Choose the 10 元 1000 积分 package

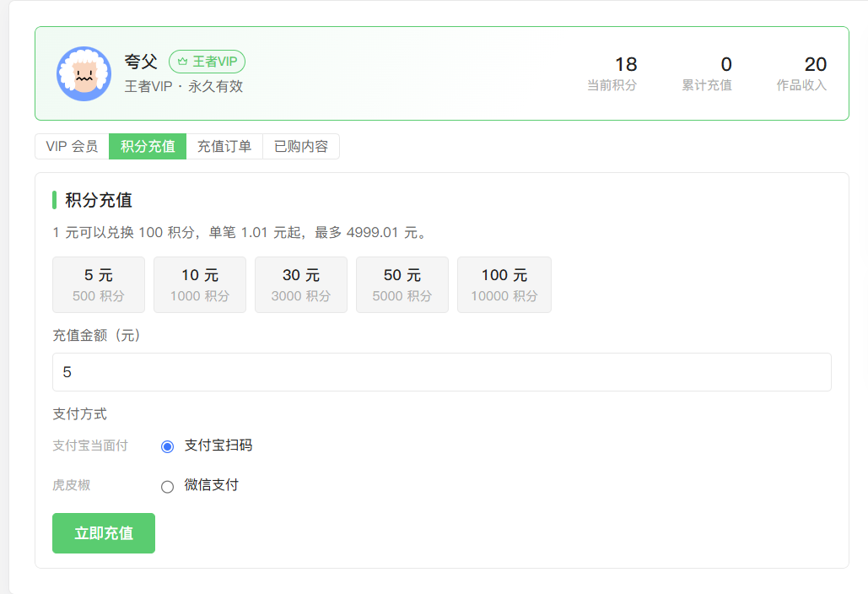pos(200,284)
